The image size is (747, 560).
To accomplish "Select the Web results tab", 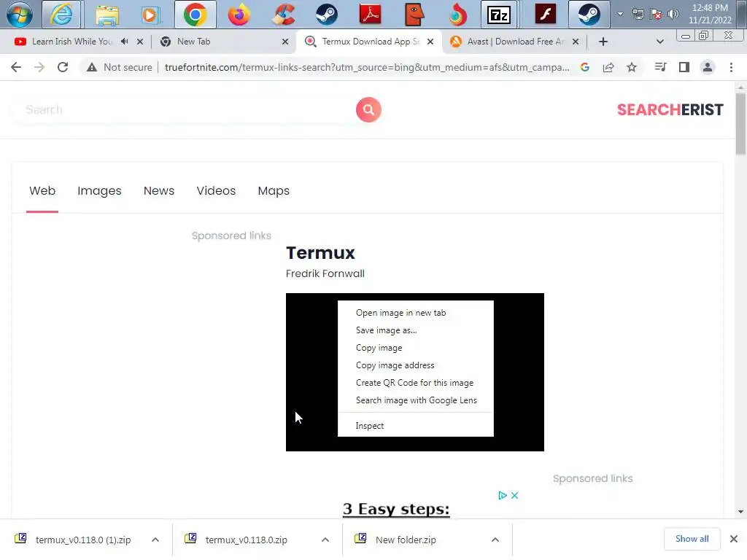I will 42,191.
